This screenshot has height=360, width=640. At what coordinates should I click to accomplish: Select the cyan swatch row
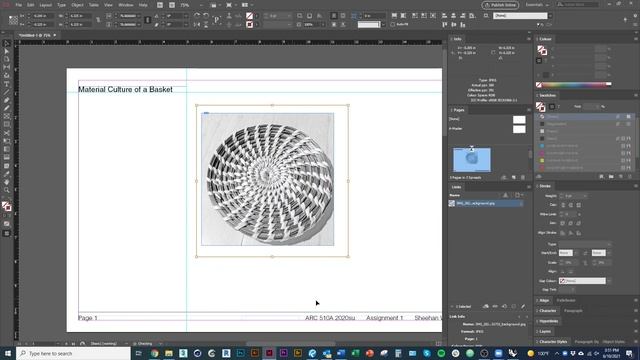[x=584, y=146]
